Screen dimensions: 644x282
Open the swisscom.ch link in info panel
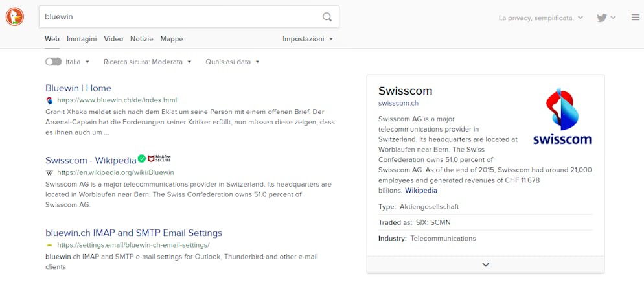point(398,103)
